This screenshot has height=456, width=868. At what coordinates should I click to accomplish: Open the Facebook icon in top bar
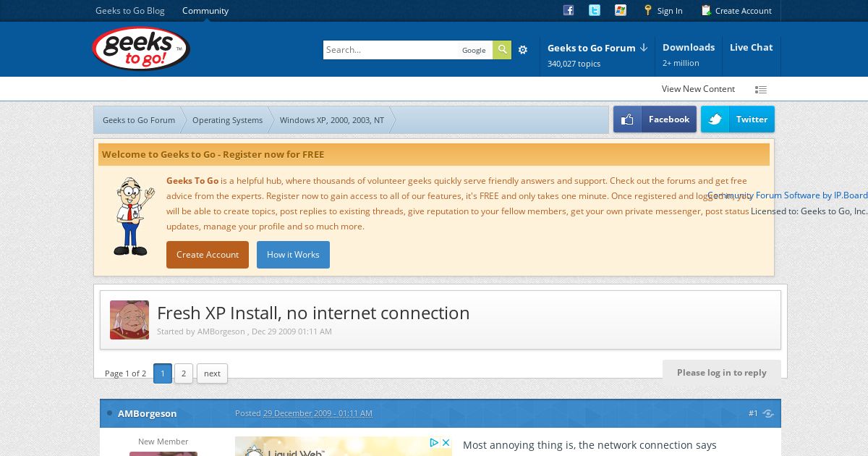coord(569,10)
